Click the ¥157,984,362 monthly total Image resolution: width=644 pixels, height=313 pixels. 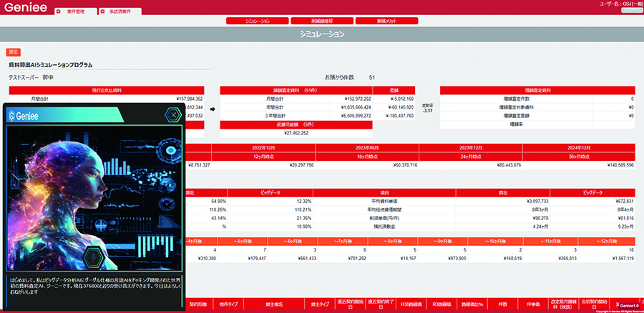pyautogui.click(x=190, y=99)
